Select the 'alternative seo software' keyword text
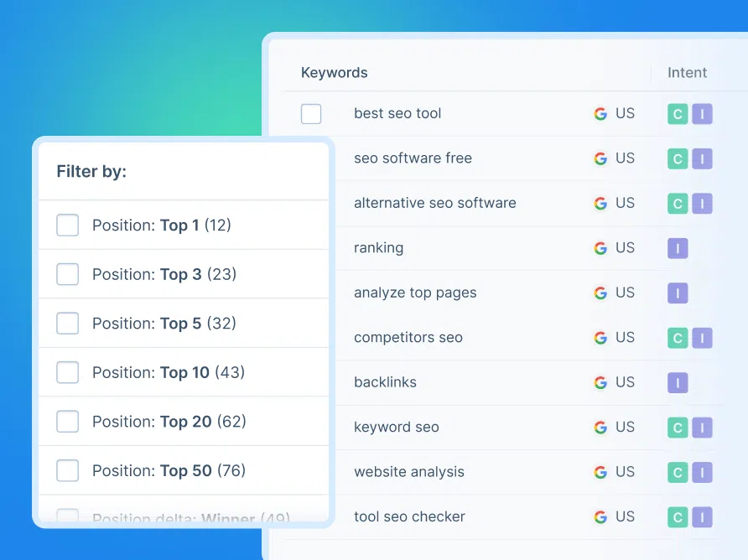Image resolution: width=748 pixels, height=560 pixels. [x=435, y=203]
